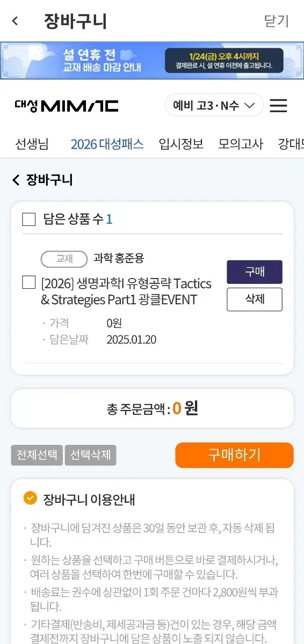304x644 pixels.
Task: Select the 모의고사 tab
Action: click(241, 144)
